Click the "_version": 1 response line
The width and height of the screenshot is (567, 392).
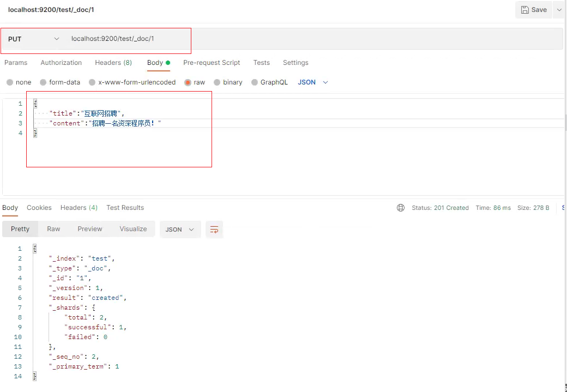tap(76, 288)
